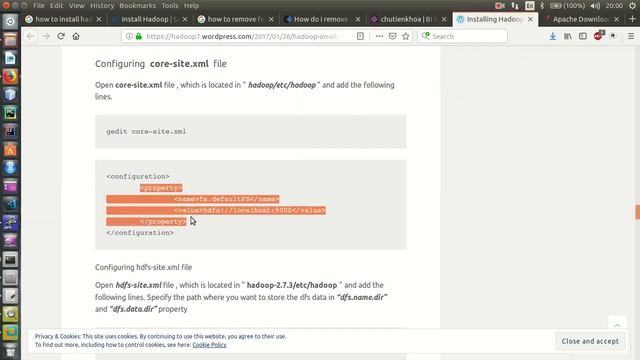The width and height of the screenshot is (640, 360).
Task: Open the Firefox home page
Action: (x=76, y=36)
